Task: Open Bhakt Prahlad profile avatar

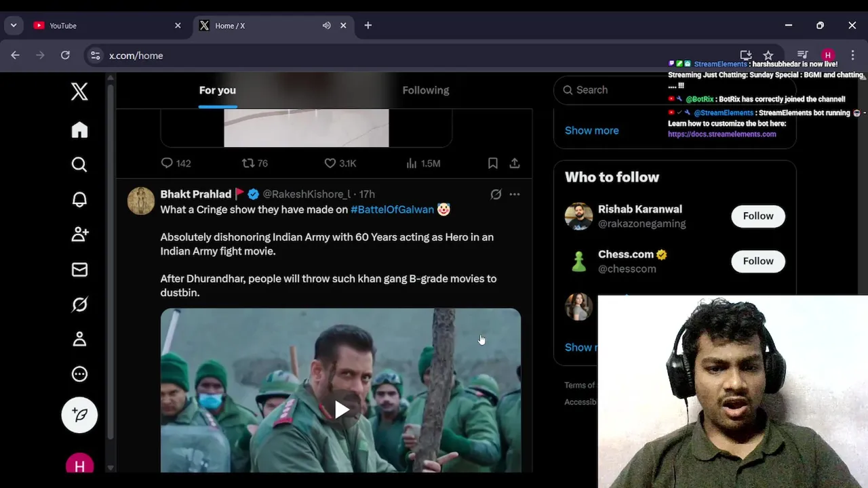Action: (x=141, y=201)
